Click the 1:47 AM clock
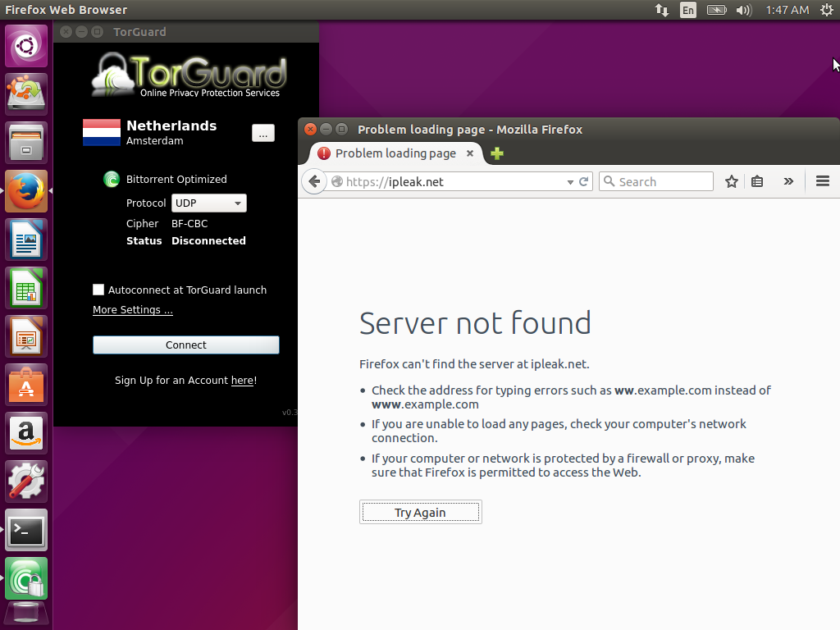The image size is (840, 630). pyautogui.click(x=787, y=10)
